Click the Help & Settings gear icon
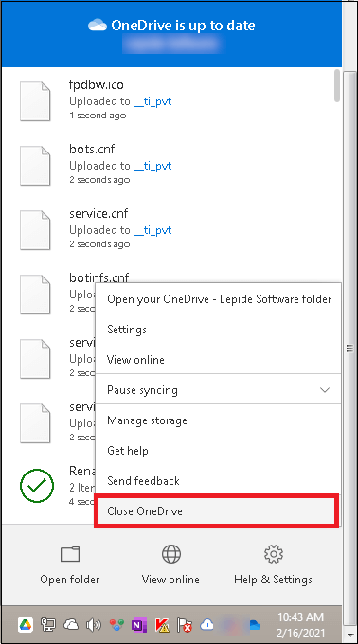The width and height of the screenshot is (358, 644). tap(274, 554)
